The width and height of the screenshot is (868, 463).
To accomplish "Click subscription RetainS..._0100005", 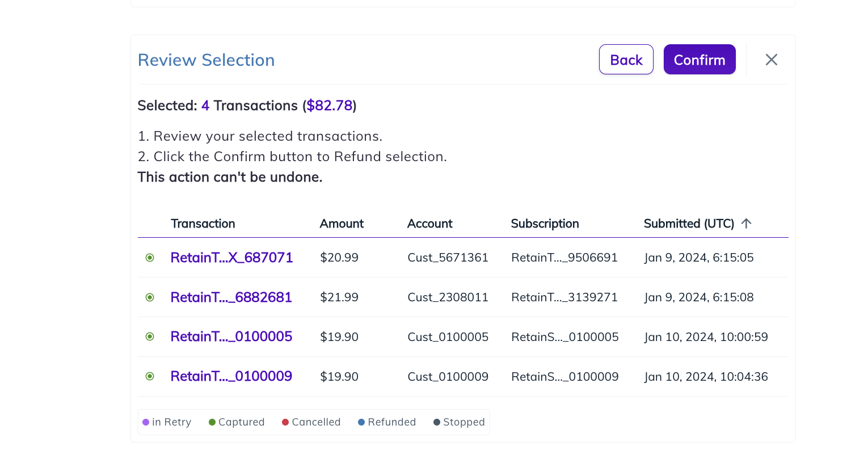I will (565, 337).
